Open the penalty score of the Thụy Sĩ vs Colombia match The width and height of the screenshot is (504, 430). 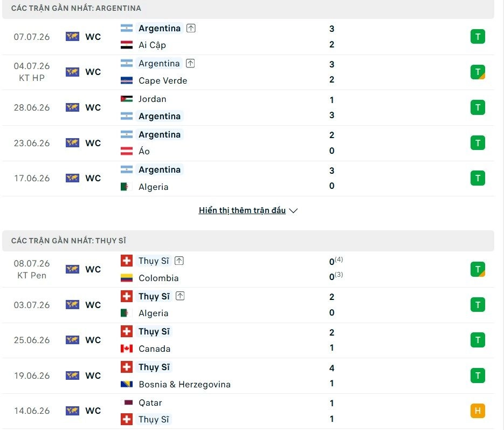click(336, 269)
